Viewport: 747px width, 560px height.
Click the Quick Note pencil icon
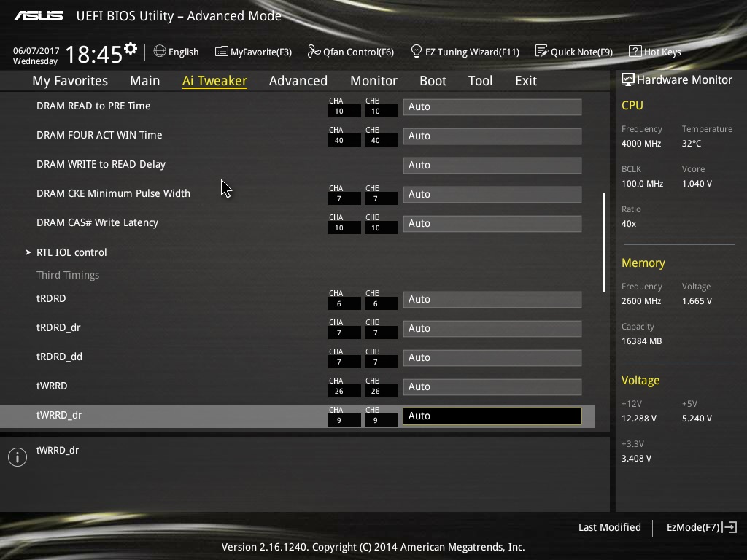[x=542, y=51]
